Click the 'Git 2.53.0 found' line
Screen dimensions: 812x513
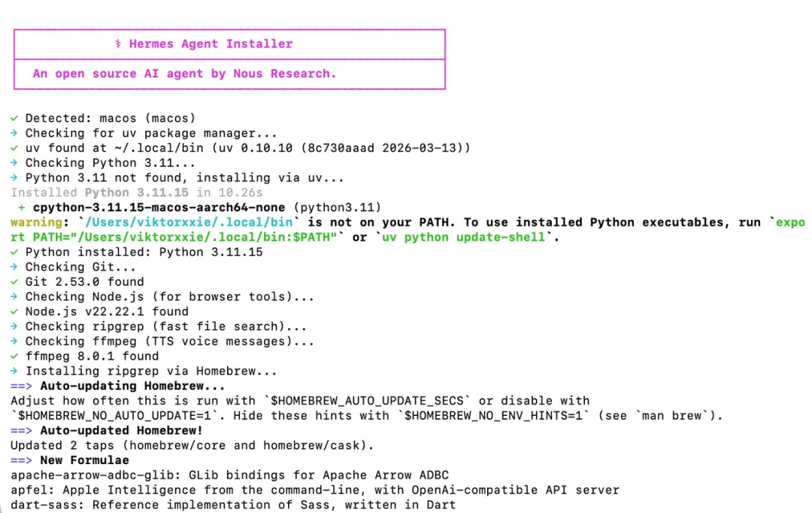pos(84,282)
